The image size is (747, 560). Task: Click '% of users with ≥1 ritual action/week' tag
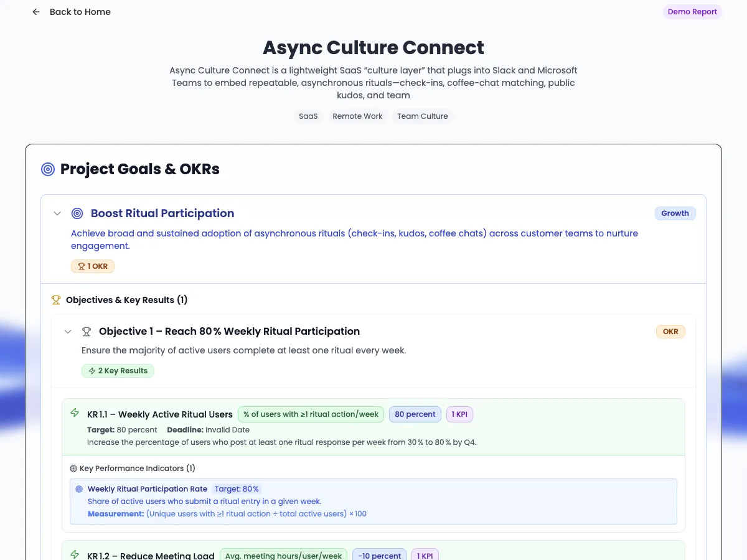click(x=311, y=414)
